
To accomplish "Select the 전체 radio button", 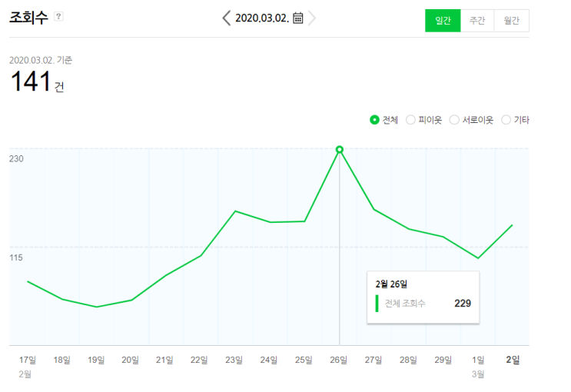I will [374, 120].
